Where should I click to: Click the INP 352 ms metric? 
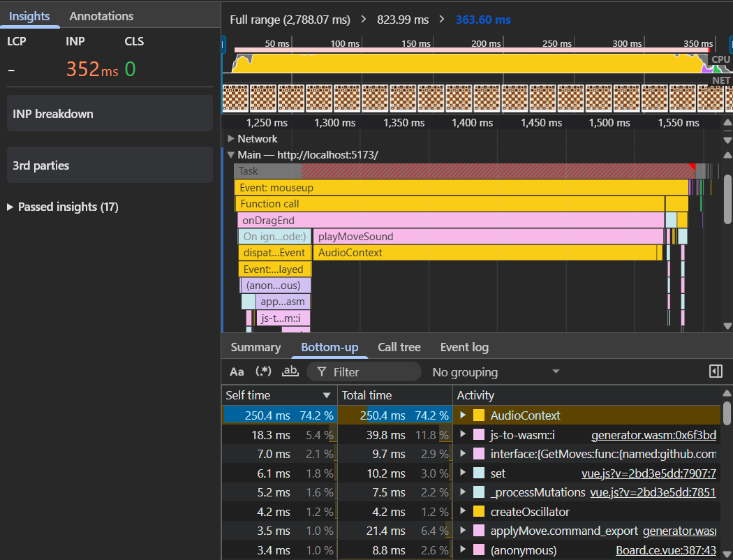(x=92, y=69)
